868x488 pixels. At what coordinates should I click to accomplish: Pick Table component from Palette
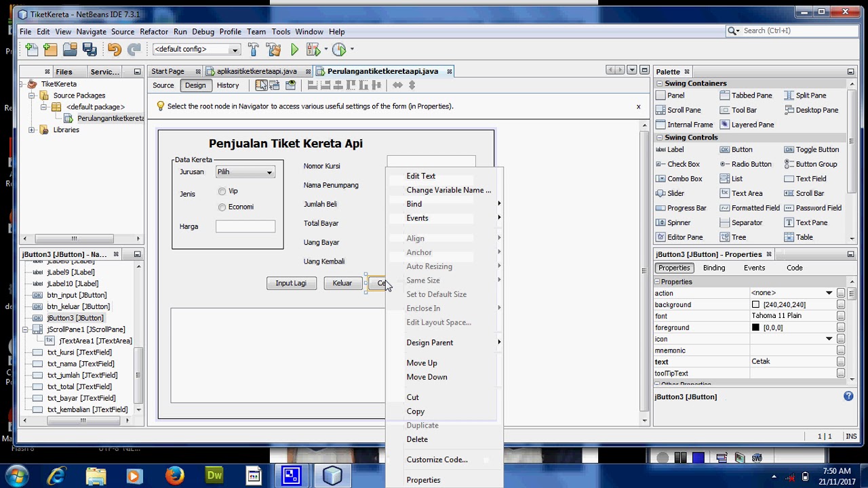(x=799, y=237)
